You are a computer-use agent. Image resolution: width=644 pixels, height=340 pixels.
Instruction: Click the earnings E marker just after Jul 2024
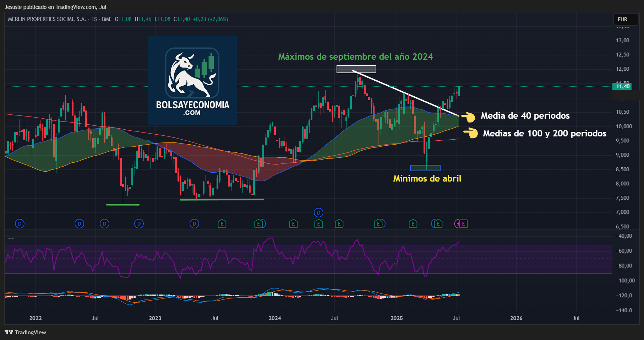click(x=339, y=224)
